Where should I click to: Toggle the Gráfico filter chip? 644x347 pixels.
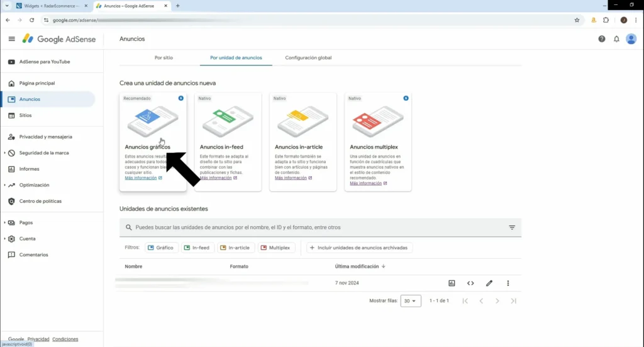pyautogui.click(x=161, y=247)
